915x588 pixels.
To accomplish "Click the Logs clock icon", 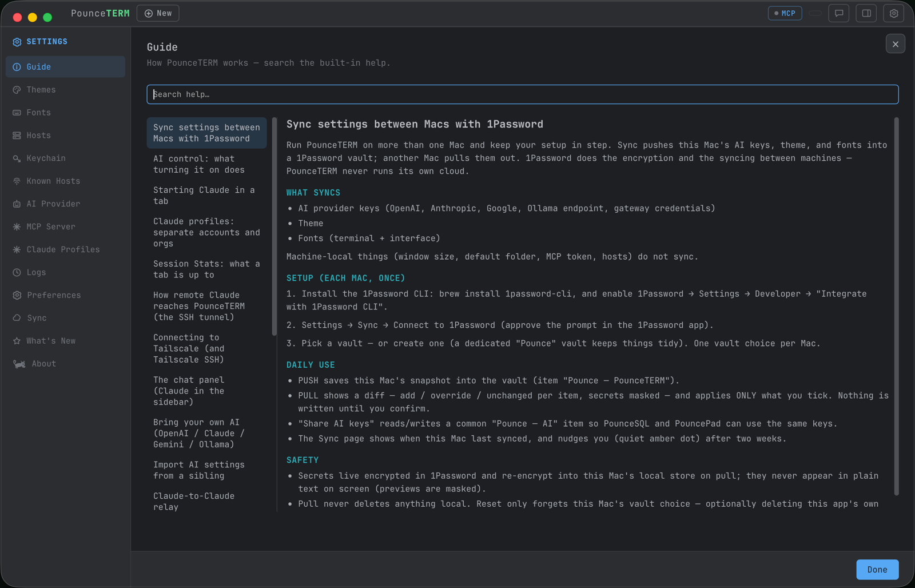I will (x=17, y=273).
